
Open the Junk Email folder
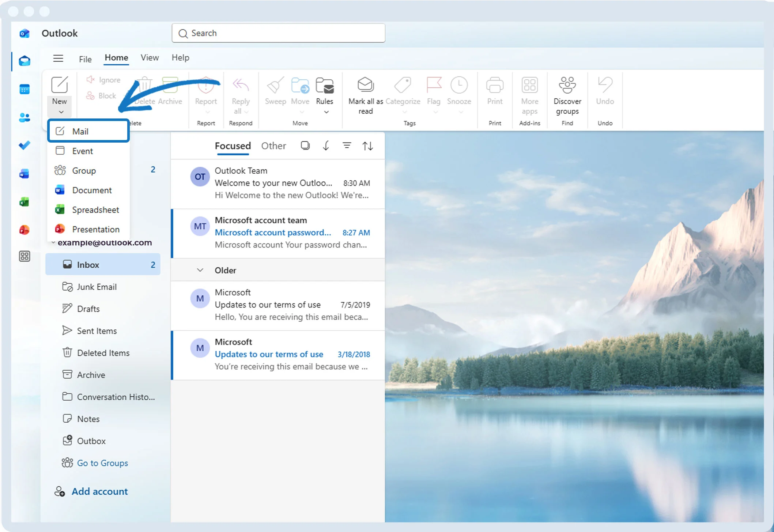point(103,287)
